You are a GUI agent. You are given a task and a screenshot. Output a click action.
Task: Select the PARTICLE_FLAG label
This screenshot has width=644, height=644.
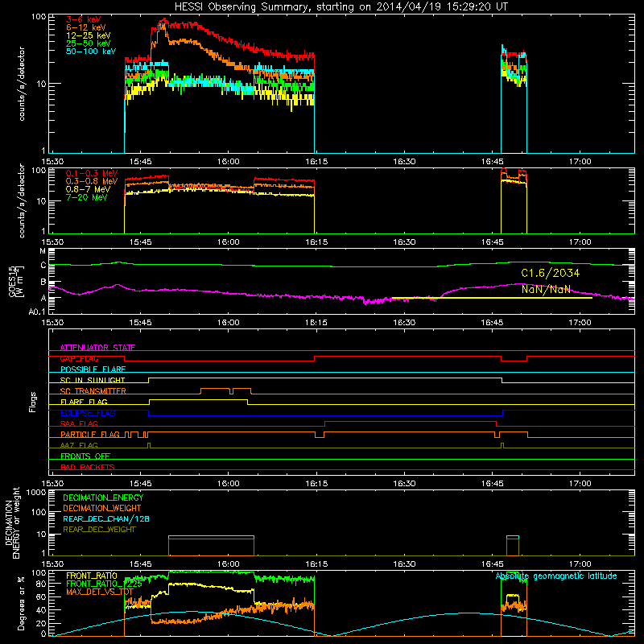(x=90, y=435)
